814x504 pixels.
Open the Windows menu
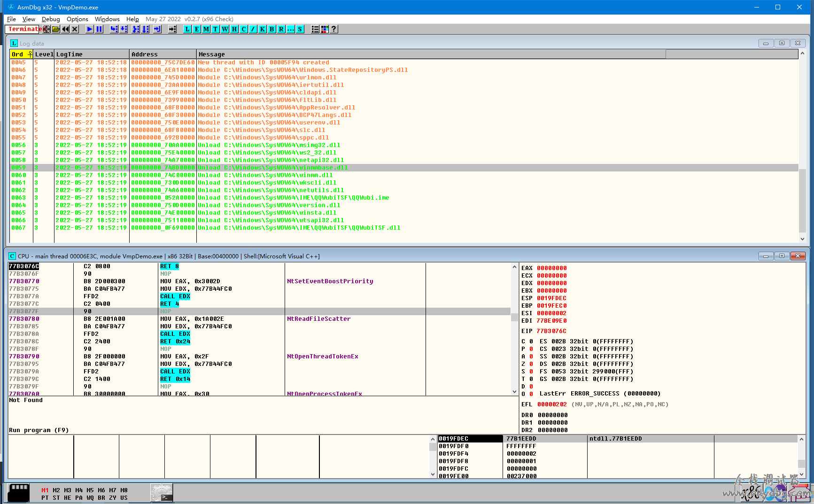coord(107,19)
